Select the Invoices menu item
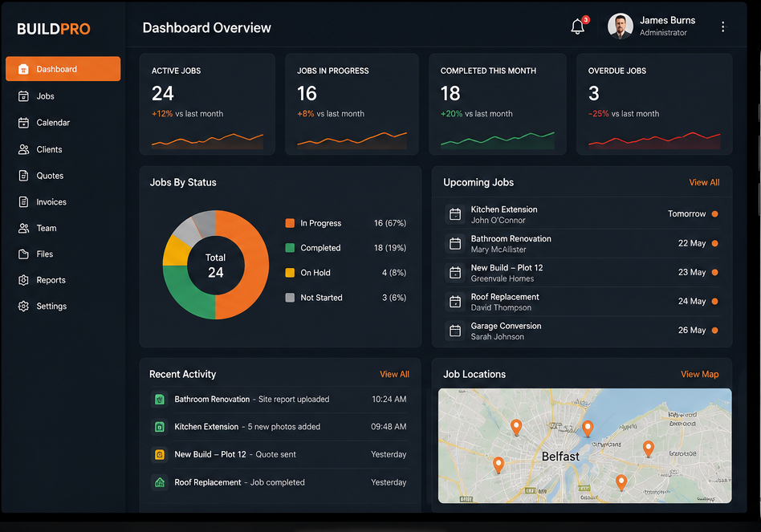This screenshot has width=761, height=532. [x=63, y=201]
